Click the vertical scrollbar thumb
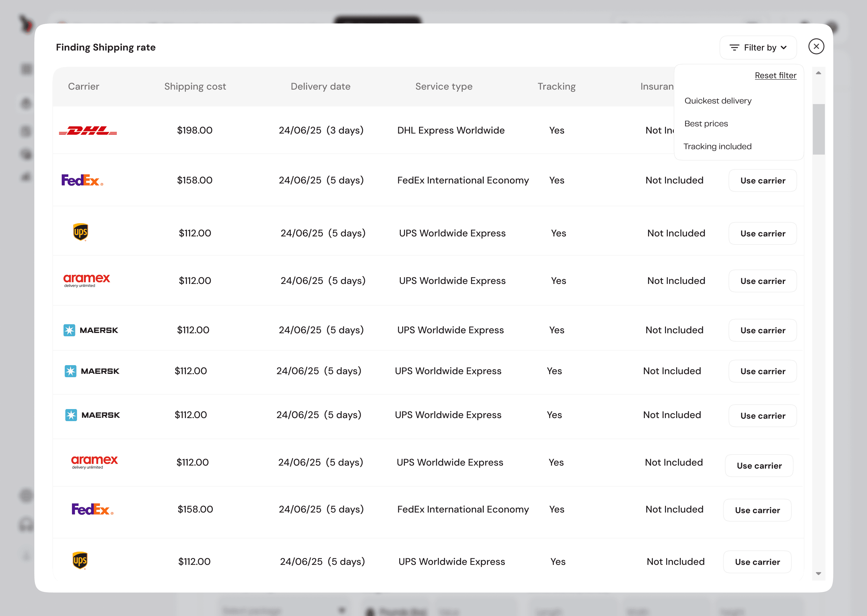 click(819, 129)
